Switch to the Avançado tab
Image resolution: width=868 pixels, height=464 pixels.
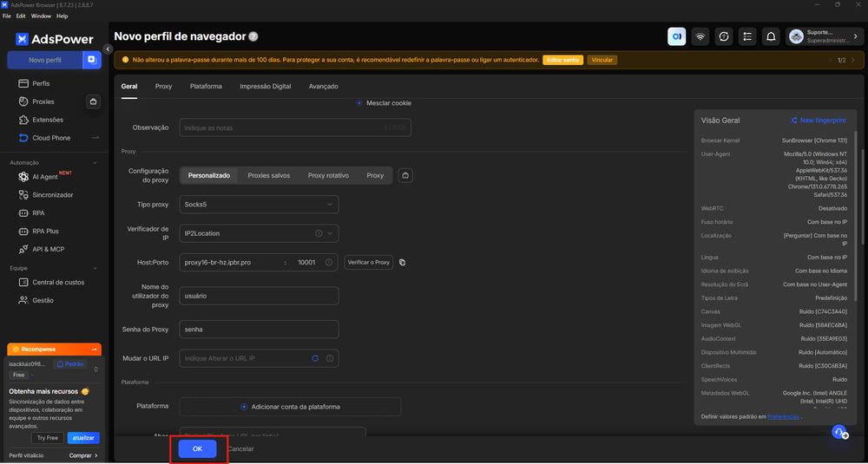pyautogui.click(x=323, y=87)
